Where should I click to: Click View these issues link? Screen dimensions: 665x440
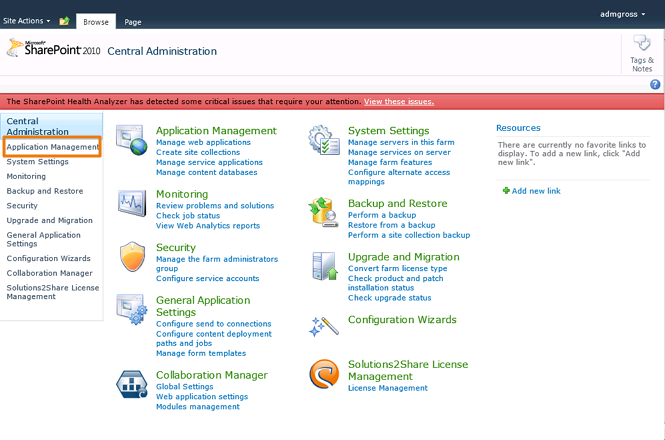tap(399, 101)
